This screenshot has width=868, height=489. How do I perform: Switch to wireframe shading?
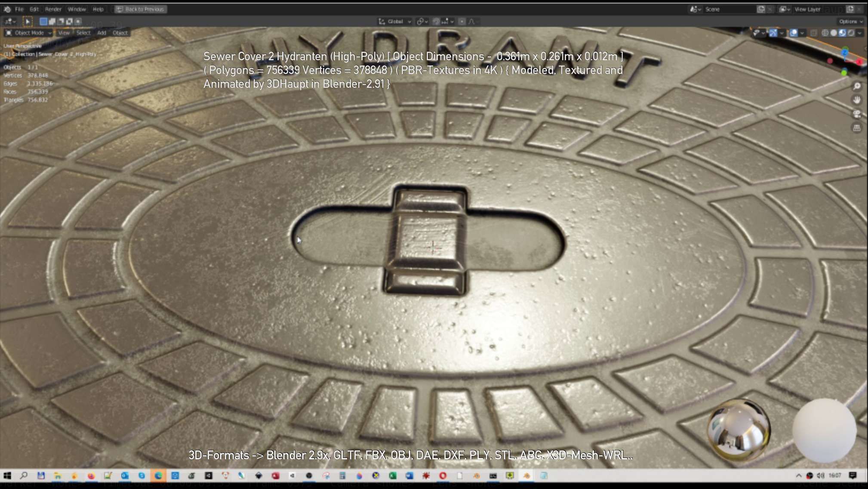(825, 33)
